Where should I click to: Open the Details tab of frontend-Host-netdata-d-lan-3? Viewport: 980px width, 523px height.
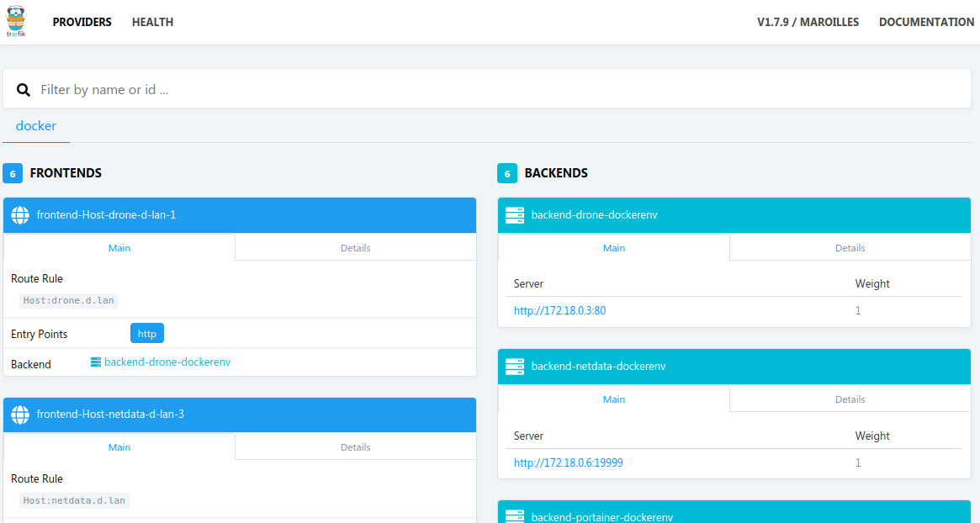[355, 446]
